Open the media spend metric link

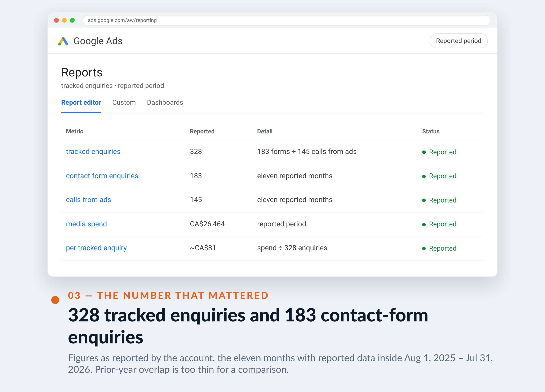[87, 224]
